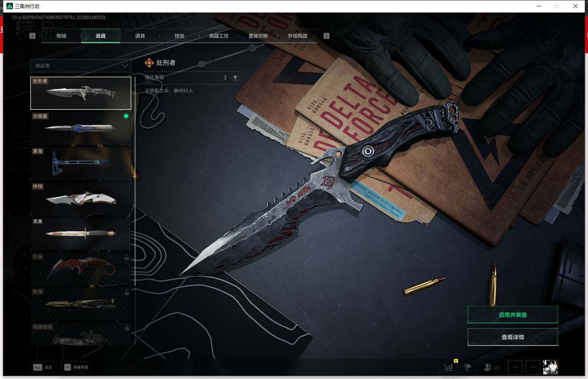Open the 典藏工坊 tab

(x=218, y=36)
